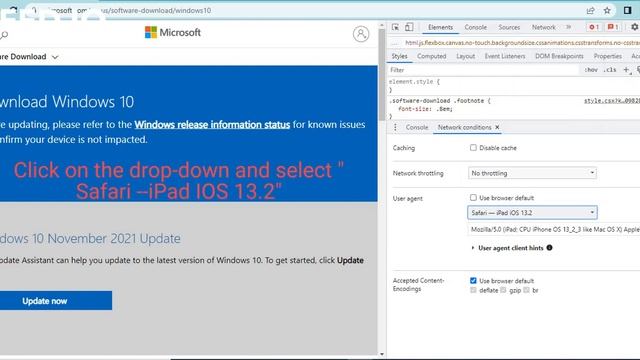
Task: Open the user agent Safari iPad iOS 13.2 dropdown
Action: 532,213
